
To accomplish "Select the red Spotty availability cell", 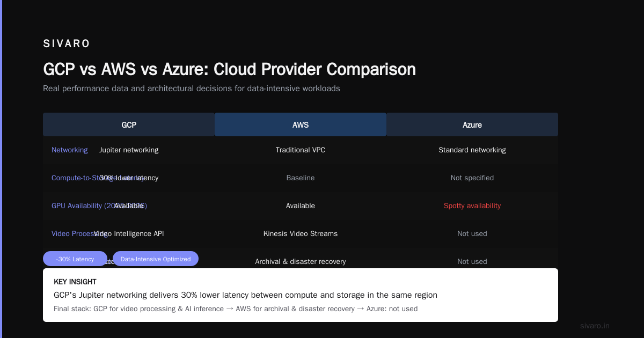I will [x=472, y=206].
